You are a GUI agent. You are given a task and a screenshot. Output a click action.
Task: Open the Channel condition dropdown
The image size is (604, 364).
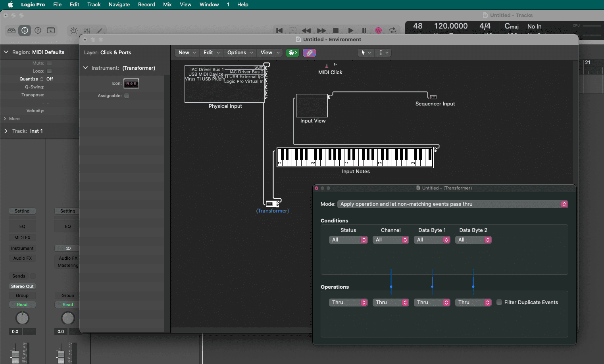point(391,240)
